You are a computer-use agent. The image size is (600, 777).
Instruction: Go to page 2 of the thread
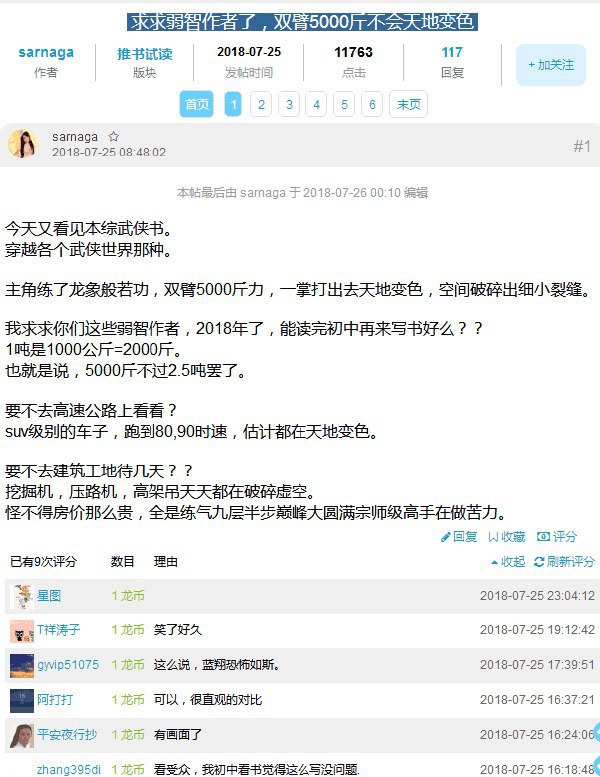click(261, 105)
